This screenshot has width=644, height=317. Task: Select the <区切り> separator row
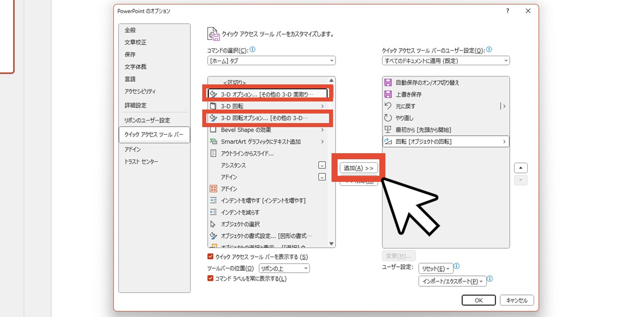point(267,82)
